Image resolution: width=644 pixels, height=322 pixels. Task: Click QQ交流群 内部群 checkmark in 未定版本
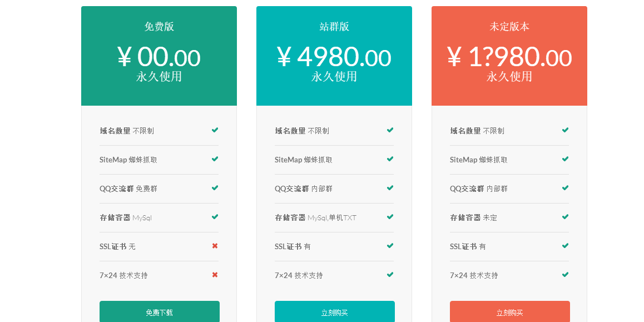(565, 188)
